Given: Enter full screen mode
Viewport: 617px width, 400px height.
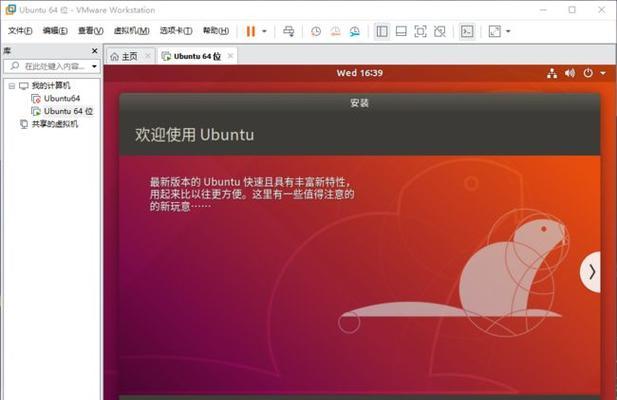Looking at the screenshot, I should coord(420,31).
